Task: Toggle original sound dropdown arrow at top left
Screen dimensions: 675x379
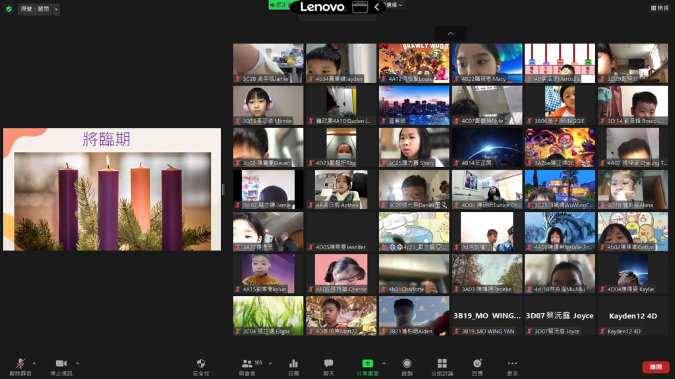Action: tap(56, 9)
